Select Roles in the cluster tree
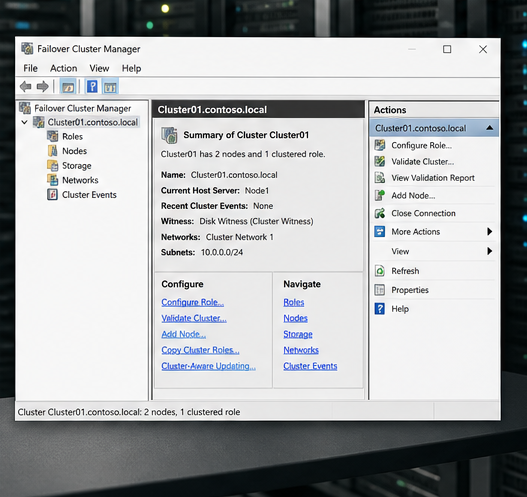This screenshot has height=497, width=527. click(72, 137)
